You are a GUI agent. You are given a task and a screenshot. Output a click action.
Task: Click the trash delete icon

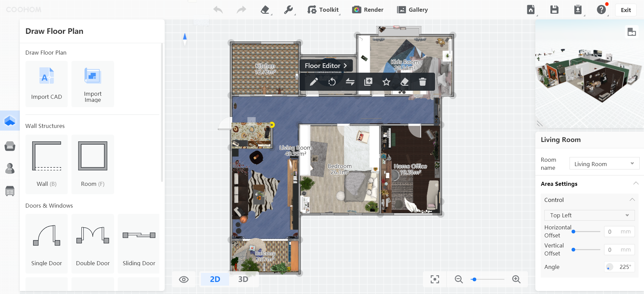(423, 82)
